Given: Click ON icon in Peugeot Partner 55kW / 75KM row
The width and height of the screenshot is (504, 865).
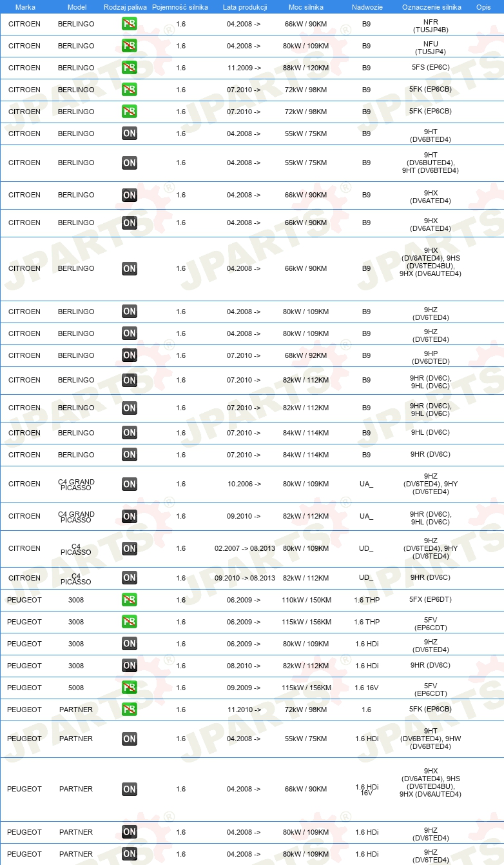Looking at the screenshot, I should tap(129, 739).
